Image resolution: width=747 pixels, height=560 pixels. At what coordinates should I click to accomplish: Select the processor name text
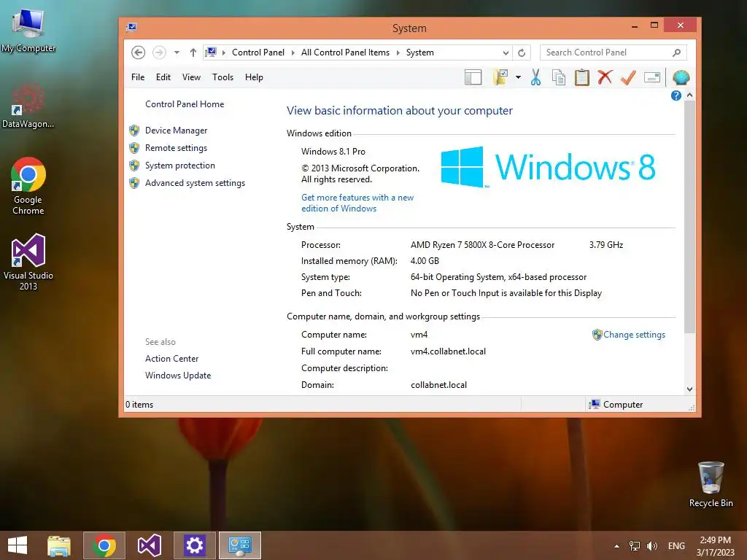click(482, 245)
